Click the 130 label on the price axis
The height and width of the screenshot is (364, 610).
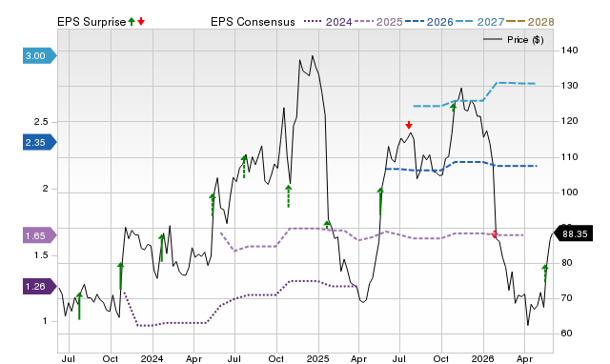pos(570,86)
